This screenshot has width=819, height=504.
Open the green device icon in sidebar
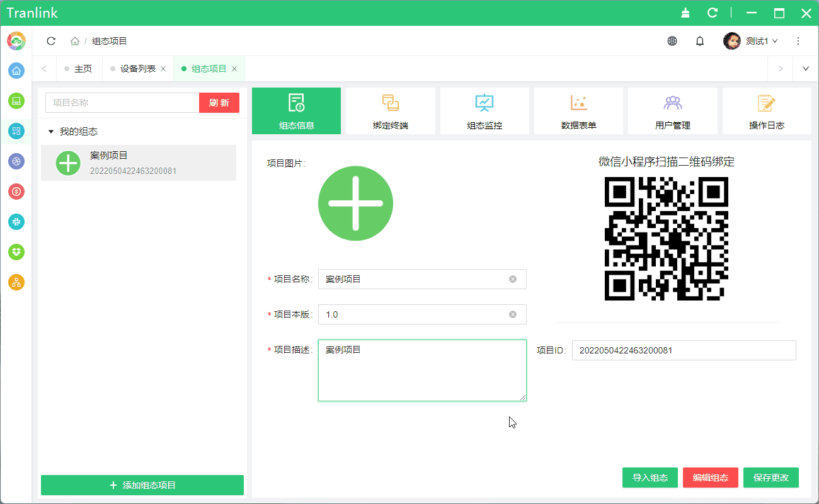click(x=16, y=101)
